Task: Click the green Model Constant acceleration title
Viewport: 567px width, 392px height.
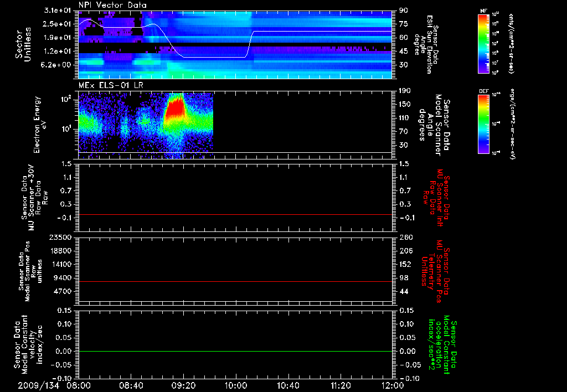Action: click(442, 344)
